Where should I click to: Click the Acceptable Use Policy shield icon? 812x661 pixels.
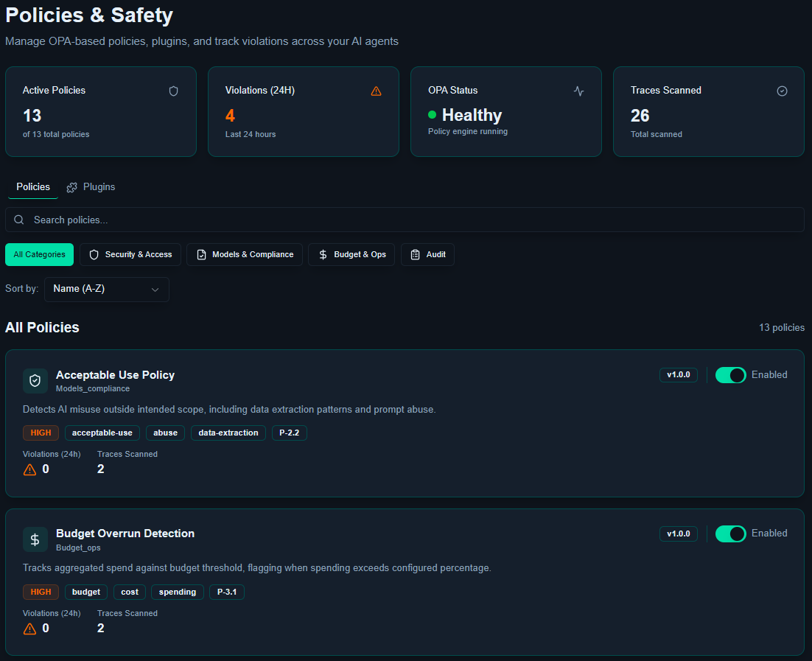(x=35, y=381)
